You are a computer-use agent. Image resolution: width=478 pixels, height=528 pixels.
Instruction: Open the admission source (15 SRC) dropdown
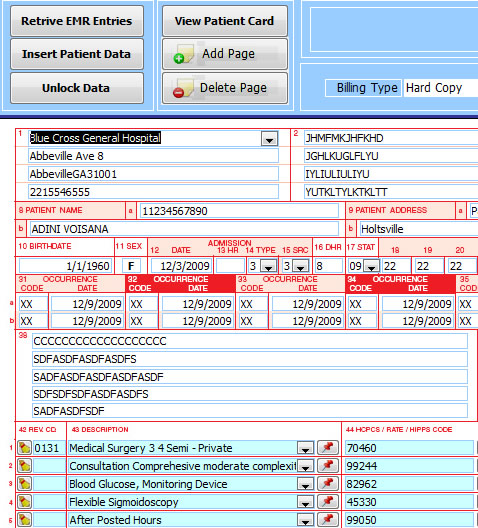click(x=301, y=266)
